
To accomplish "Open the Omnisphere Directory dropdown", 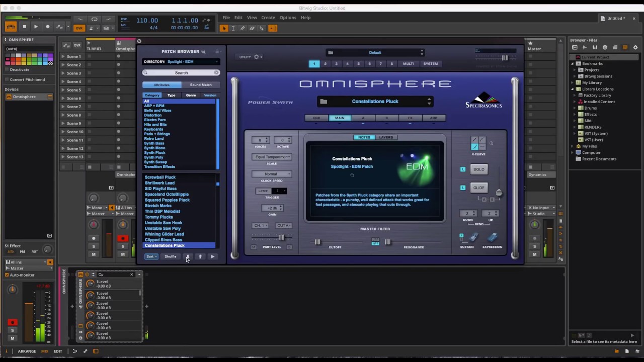I will 181,61.
